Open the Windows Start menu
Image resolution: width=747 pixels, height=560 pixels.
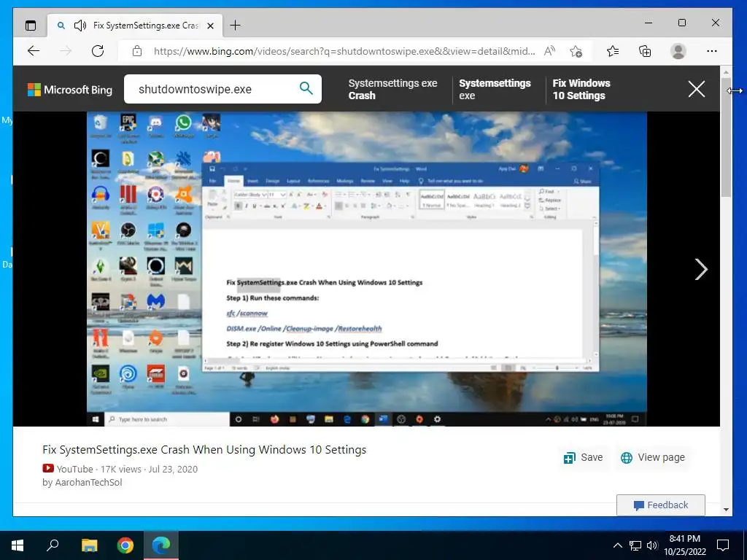click(x=18, y=545)
